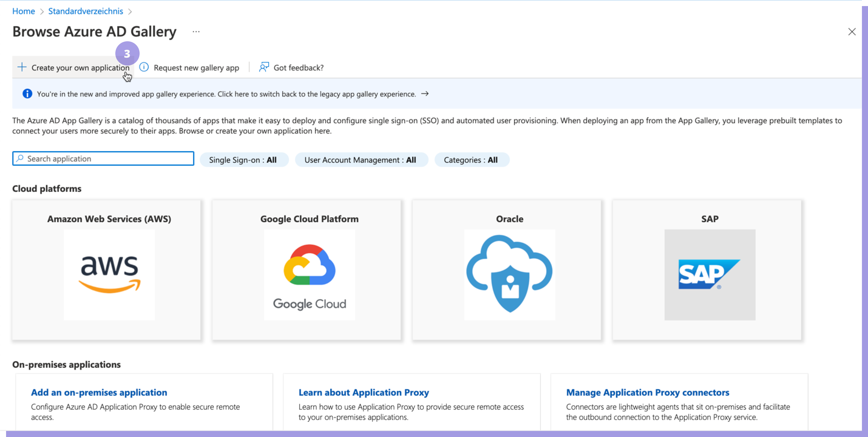Click the SAP card title
868x437 pixels.
tap(710, 219)
